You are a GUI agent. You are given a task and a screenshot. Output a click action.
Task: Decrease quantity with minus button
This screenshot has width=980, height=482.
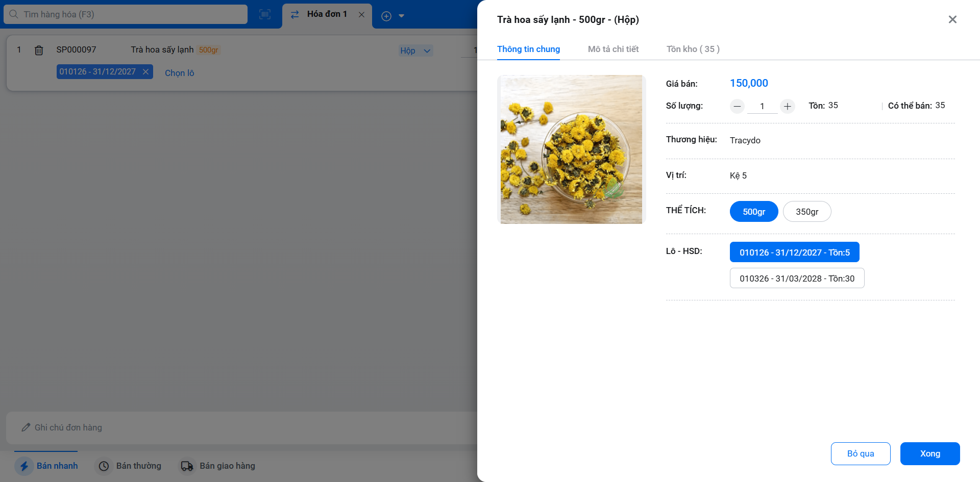(x=737, y=106)
